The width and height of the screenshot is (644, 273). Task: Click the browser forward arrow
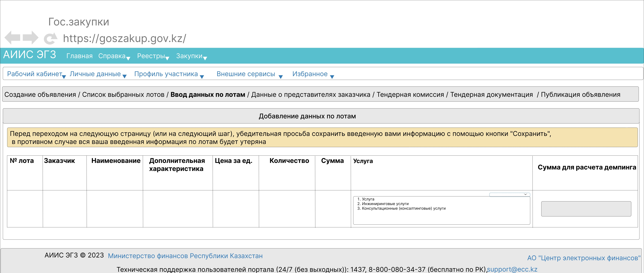[30, 38]
